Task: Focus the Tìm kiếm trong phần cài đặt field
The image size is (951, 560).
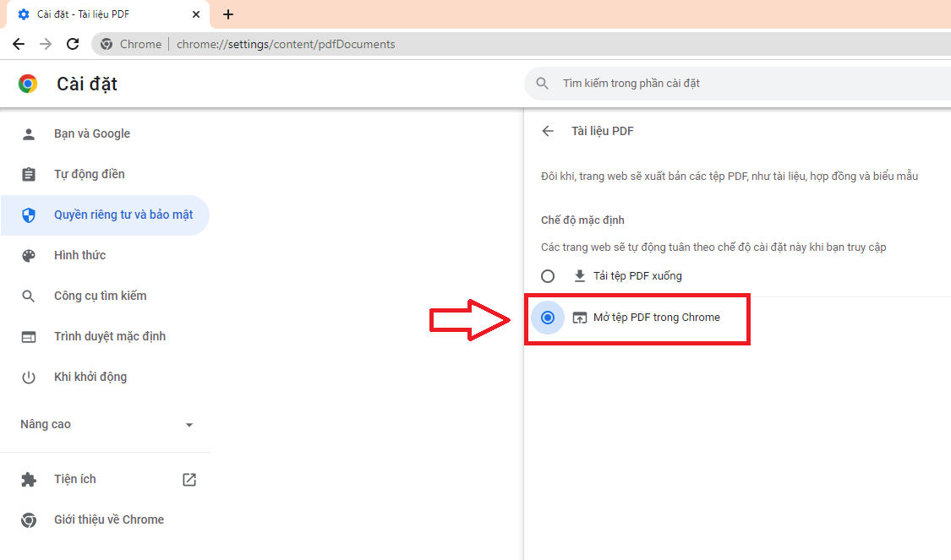Action: [x=737, y=84]
